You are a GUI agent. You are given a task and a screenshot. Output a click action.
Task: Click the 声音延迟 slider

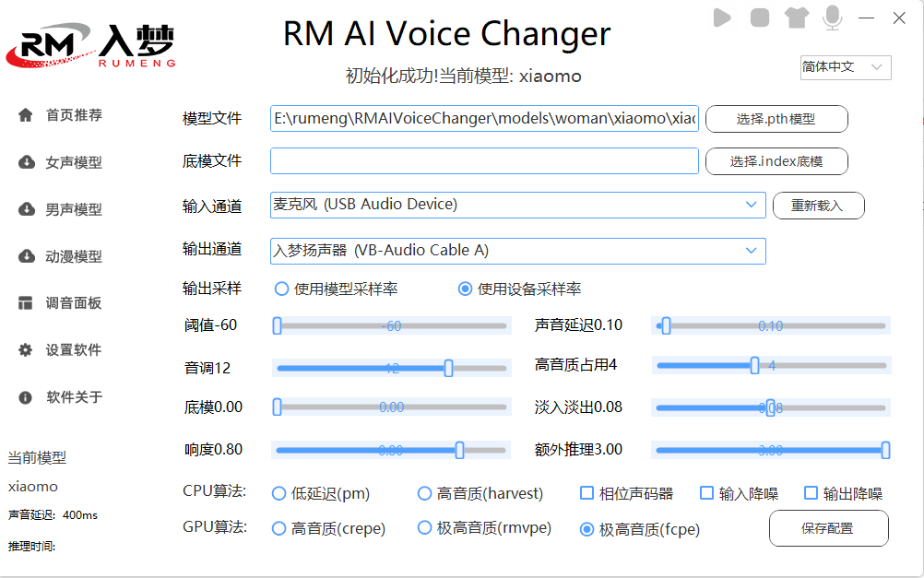771,325
